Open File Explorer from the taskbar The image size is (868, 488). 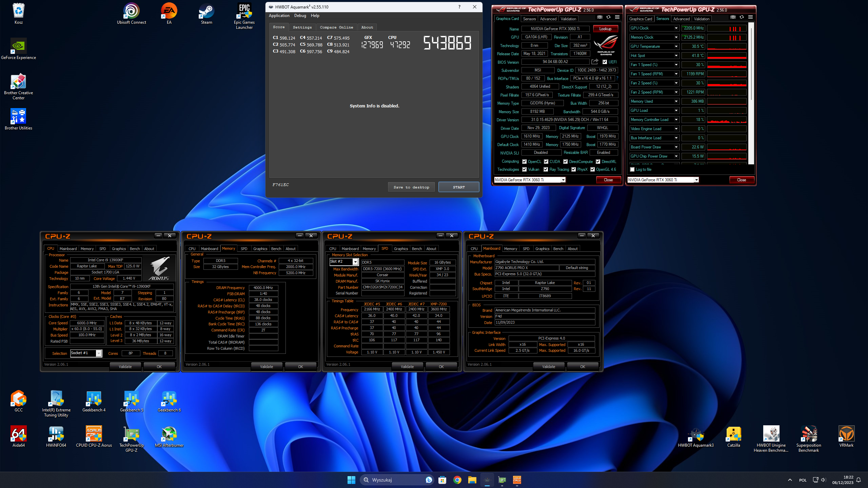[x=472, y=480]
